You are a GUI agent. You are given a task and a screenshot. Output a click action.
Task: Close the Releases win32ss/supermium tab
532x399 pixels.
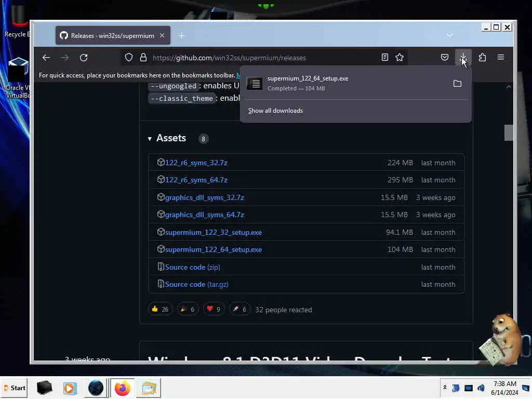tap(162, 35)
